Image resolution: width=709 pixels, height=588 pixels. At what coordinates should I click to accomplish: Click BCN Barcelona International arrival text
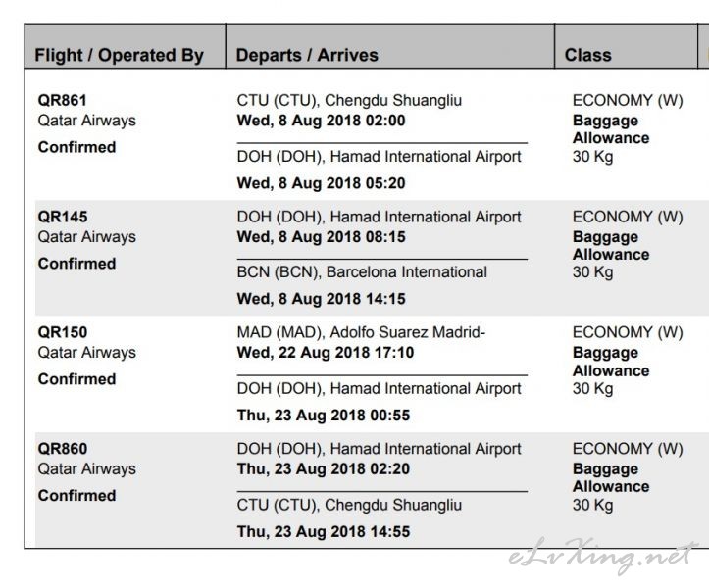362,272
